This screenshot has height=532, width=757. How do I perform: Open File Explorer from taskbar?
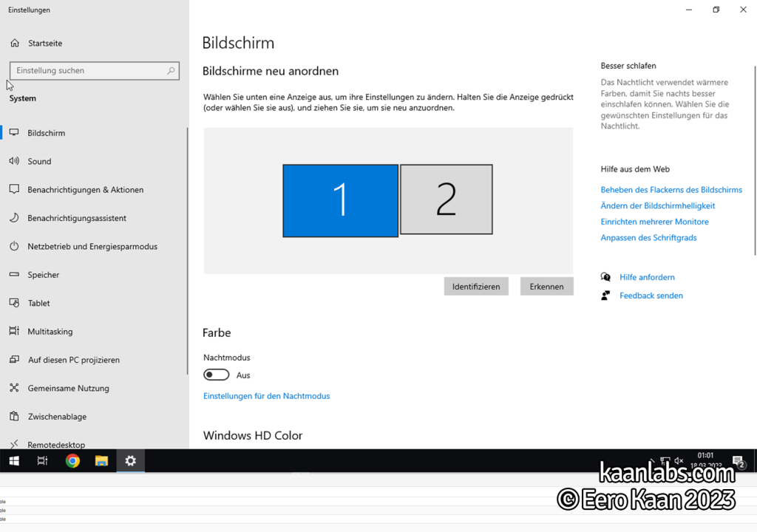point(101,461)
